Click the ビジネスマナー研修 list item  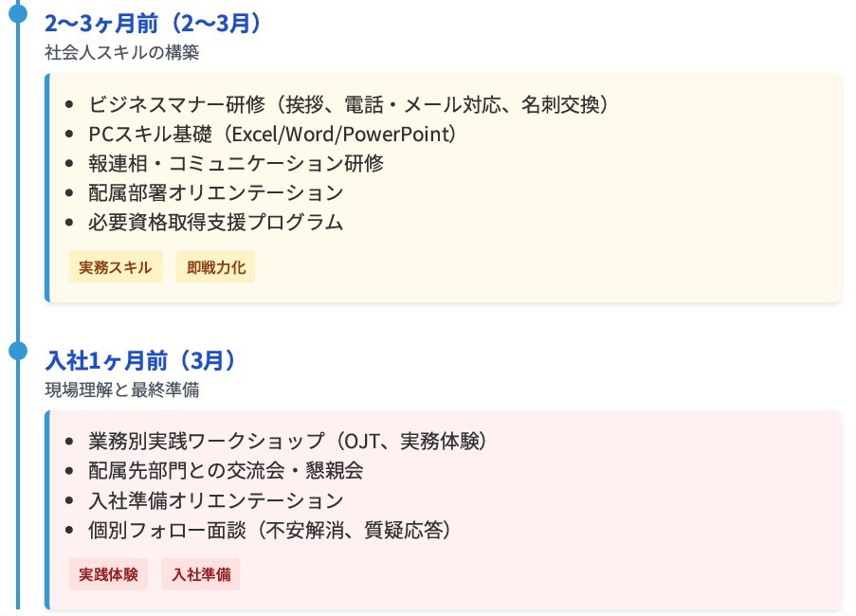tap(349, 104)
